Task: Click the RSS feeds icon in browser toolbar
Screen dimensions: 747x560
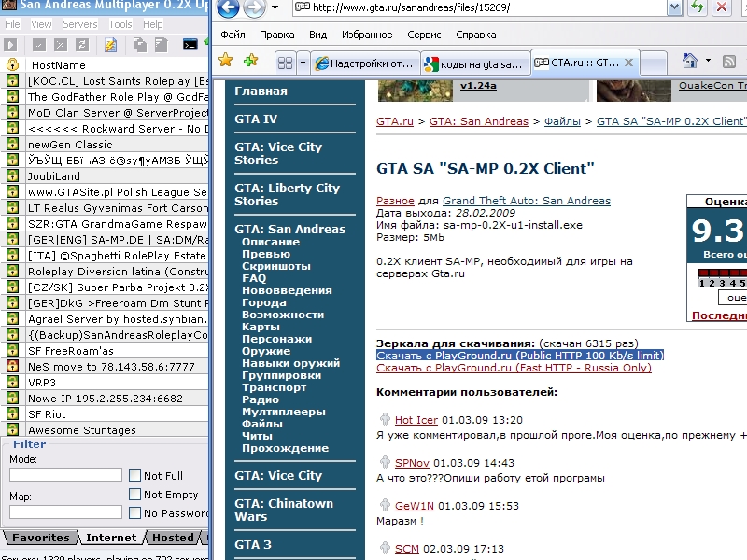Action: (729, 61)
